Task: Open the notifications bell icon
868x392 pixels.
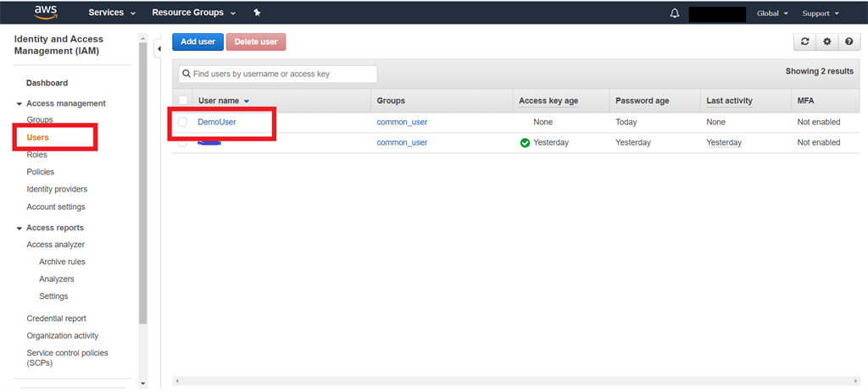Action: click(674, 14)
